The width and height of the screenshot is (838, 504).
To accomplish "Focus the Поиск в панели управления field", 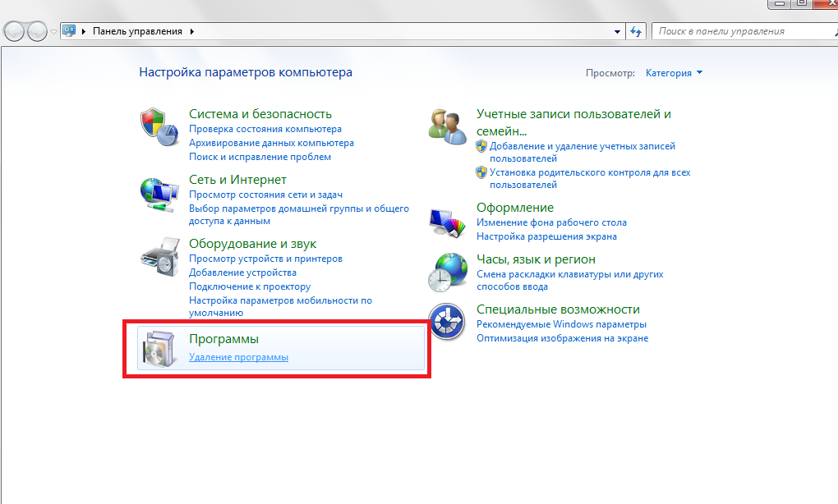I will (x=743, y=31).
